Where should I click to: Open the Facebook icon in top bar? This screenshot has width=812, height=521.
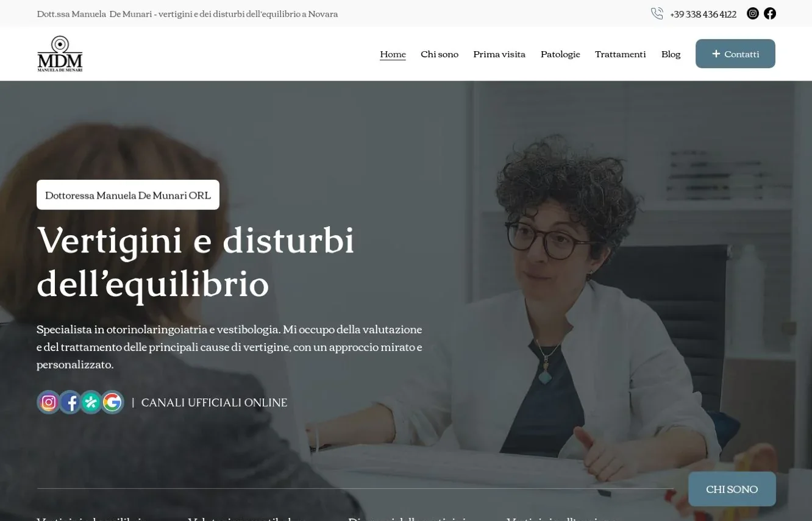click(x=770, y=13)
